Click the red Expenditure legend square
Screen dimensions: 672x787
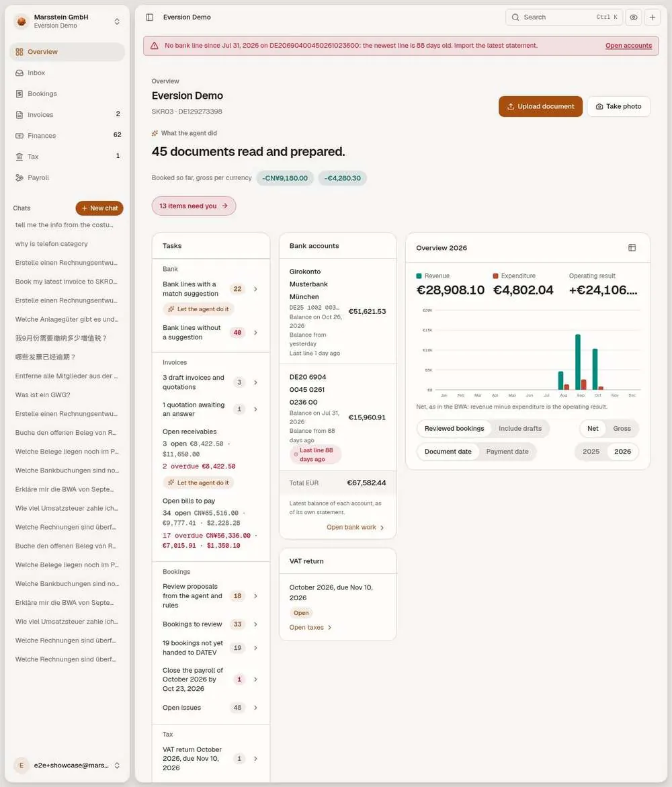496,276
